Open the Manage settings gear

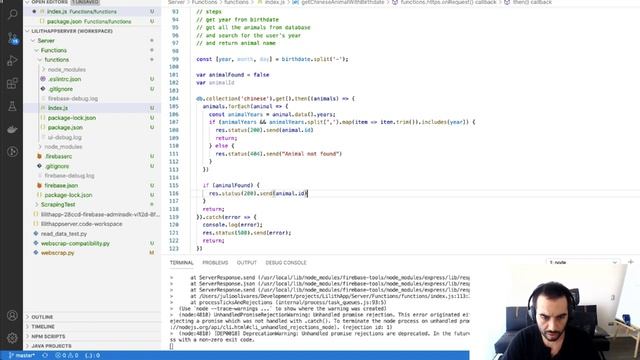point(12,338)
